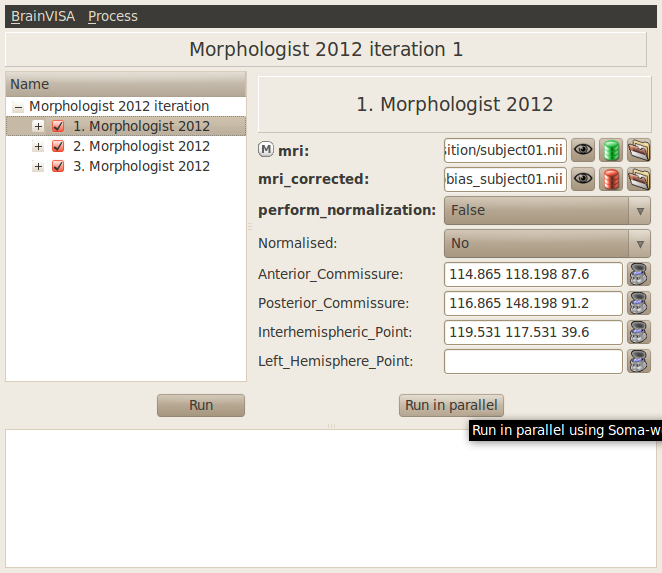Click the eye viewer icon for mri
The image size is (662, 573).
click(583, 151)
